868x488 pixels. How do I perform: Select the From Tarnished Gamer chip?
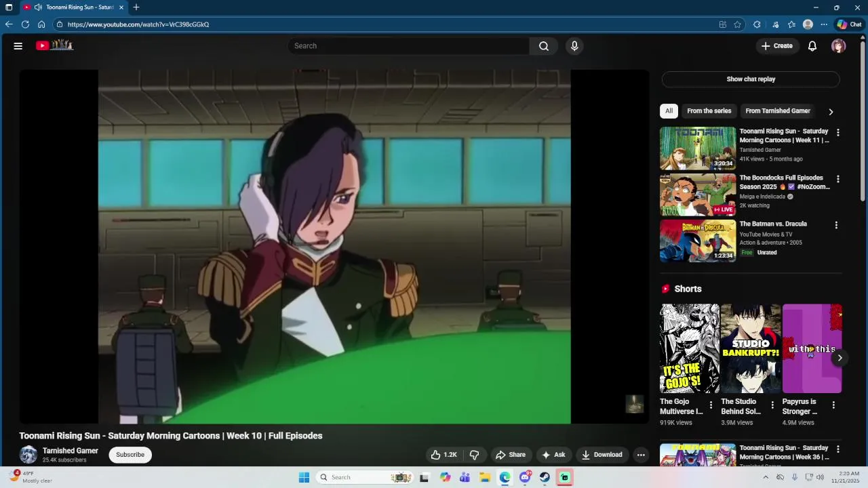click(778, 111)
